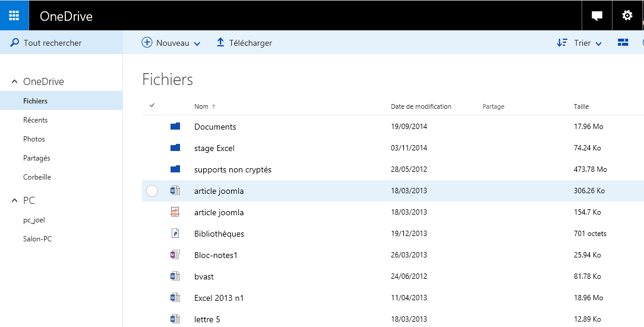Open the bvast file name
The image size is (644, 327).
pos(204,276)
